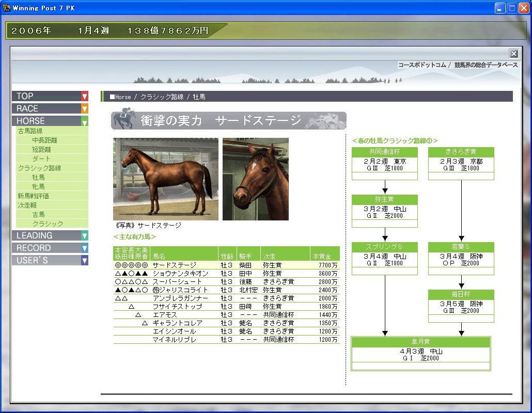Open the きさらぎ賞 race box

tap(461, 164)
